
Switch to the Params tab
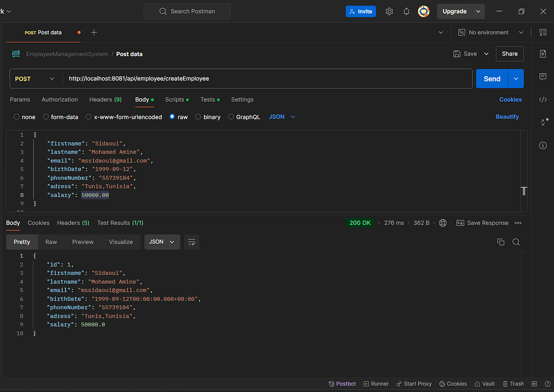pos(20,99)
